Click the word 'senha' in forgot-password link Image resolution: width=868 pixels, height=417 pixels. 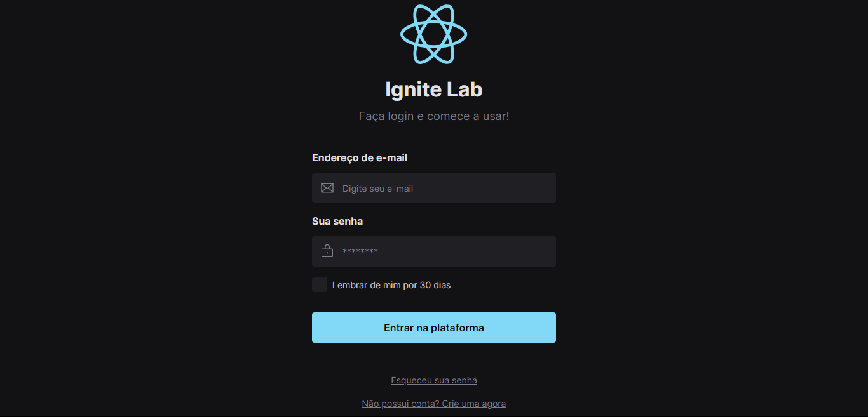point(464,380)
